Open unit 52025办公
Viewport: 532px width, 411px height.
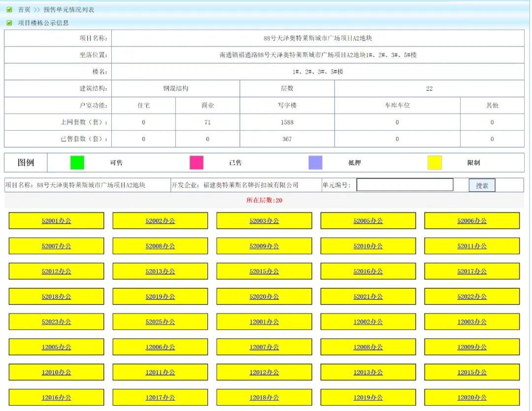coord(160,322)
